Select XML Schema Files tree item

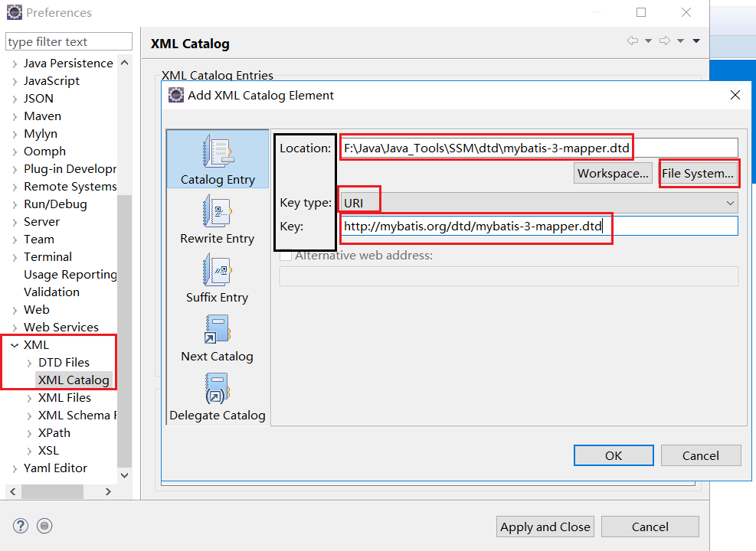pos(77,416)
